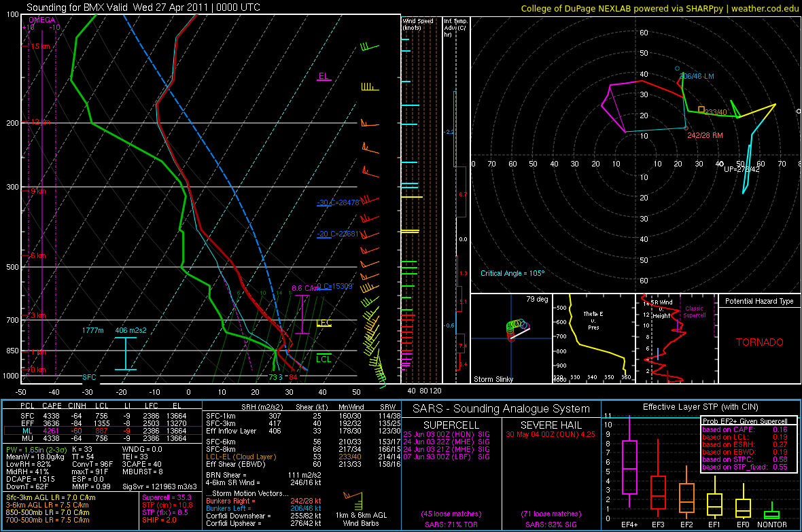Click the 242/28 RM storm motion label
Viewport: 802px width, 532px height.
[705, 135]
